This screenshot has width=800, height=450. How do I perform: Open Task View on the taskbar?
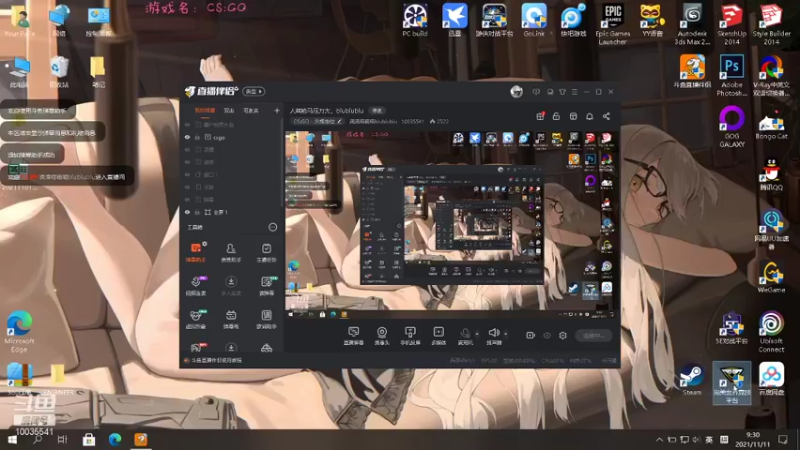point(62,439)
